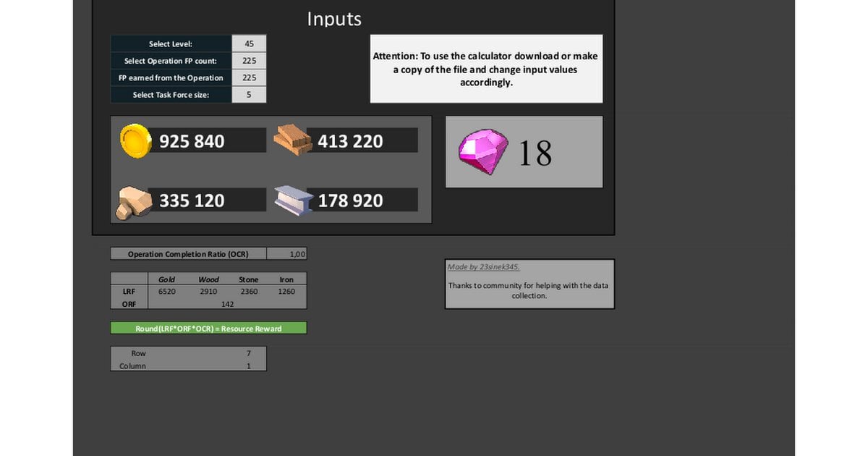The width and height of the screenshot is (868, 456).
Task: Click the 'FP earned from the Operation' label
Action: click(171, 77)
